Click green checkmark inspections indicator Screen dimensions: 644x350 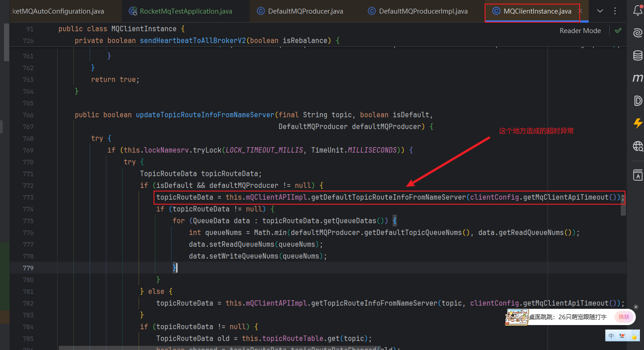(x=618, y=31)
